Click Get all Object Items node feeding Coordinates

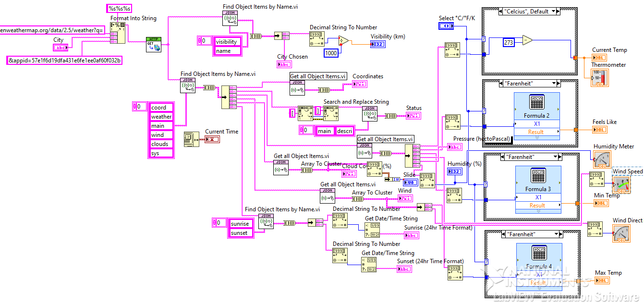pyautogui.click(x=297, y=88)
